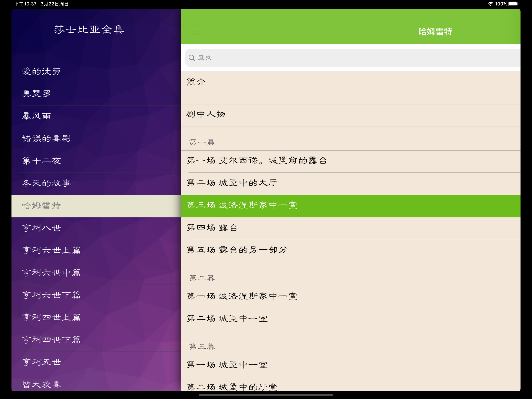The width and height of the screenshot is (532, 399).
Task: Select 亨利六世中篇 sidebar entry
Action: (x=96, y=273)
